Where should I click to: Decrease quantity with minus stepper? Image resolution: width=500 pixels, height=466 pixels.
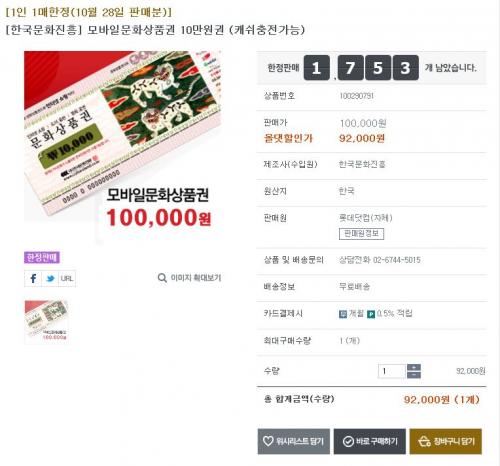coord(414,375)
